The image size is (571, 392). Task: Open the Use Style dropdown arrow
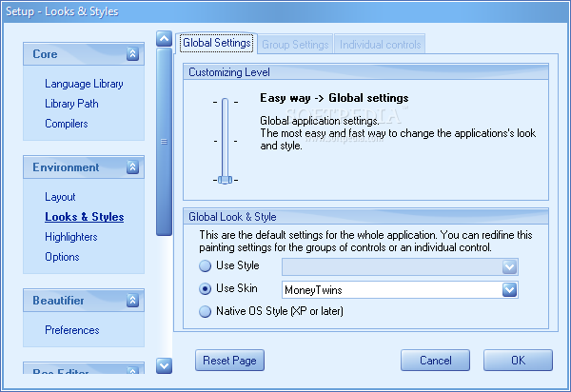point(509,267)
